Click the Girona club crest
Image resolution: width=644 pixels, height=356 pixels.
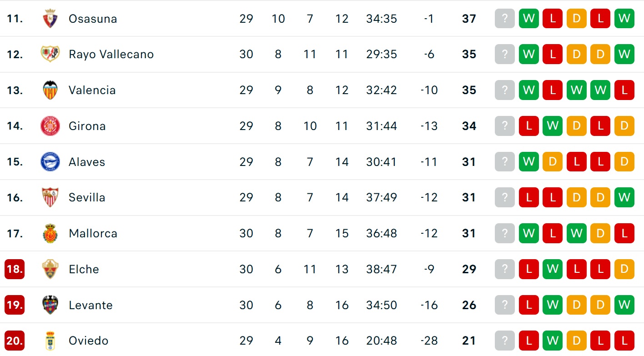[x=50, y=126]
